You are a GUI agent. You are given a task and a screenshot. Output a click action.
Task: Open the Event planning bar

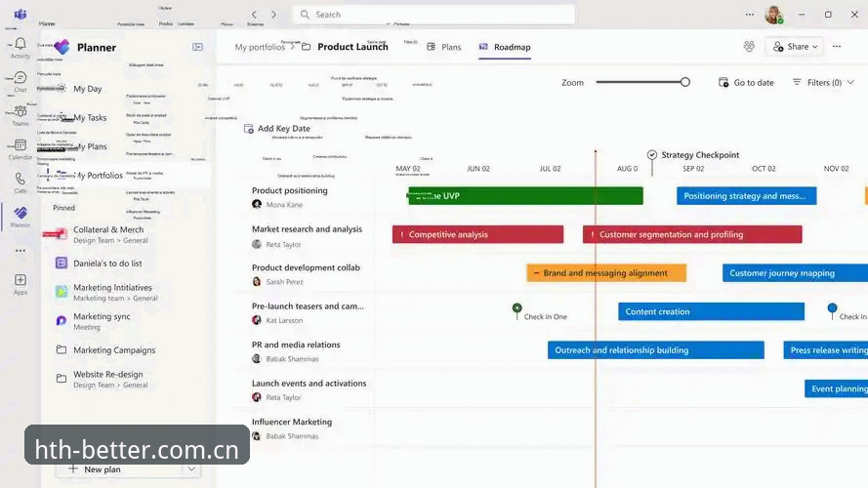(x=836, y=388)
